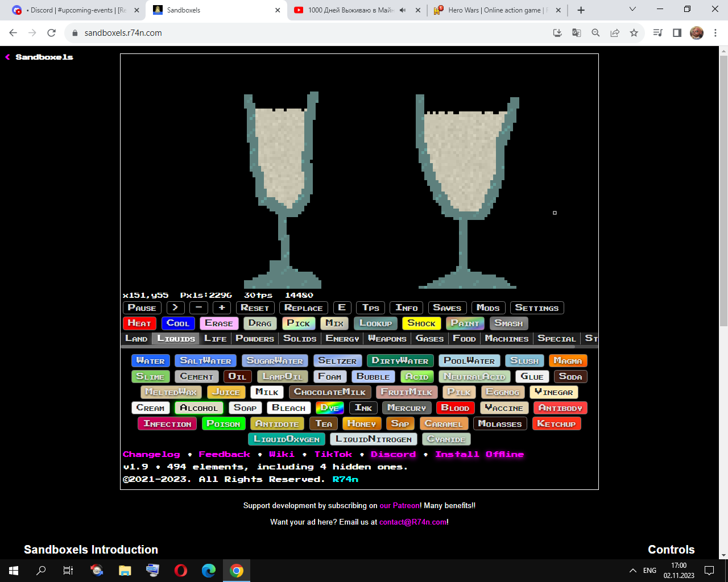Expand the tab search chevron

tap(632, 9)
